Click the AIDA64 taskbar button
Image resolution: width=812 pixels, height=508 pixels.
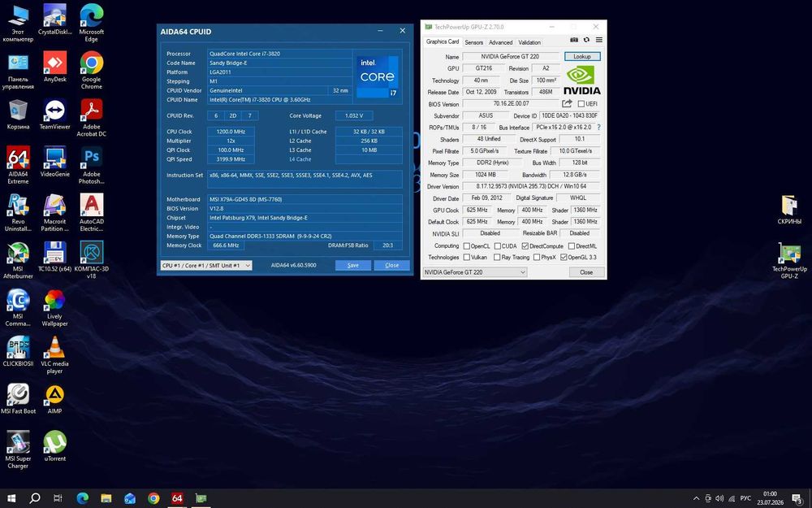(x=177, y=499)
